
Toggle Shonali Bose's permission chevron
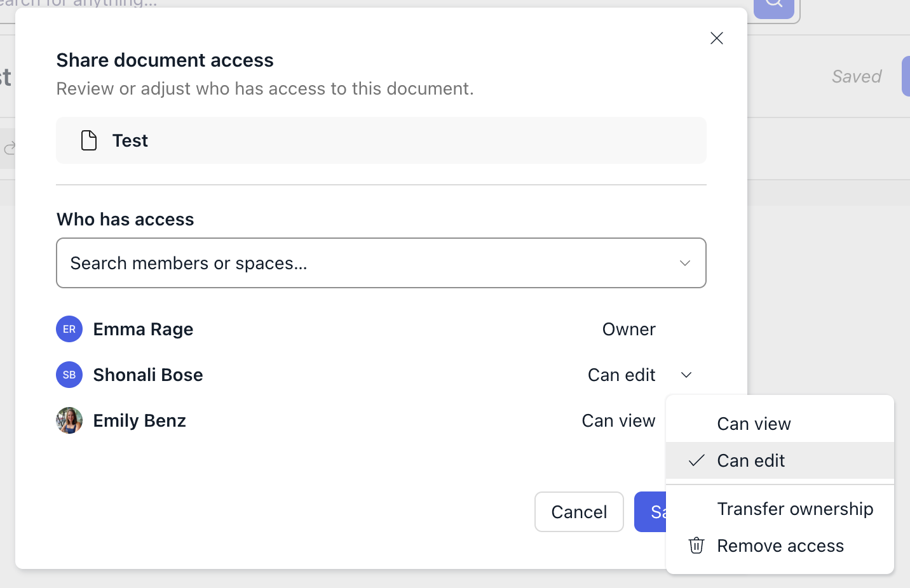[686, 375]
